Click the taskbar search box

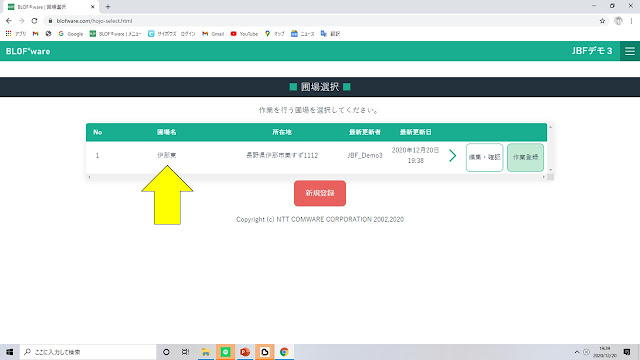[x=88, y=352]
